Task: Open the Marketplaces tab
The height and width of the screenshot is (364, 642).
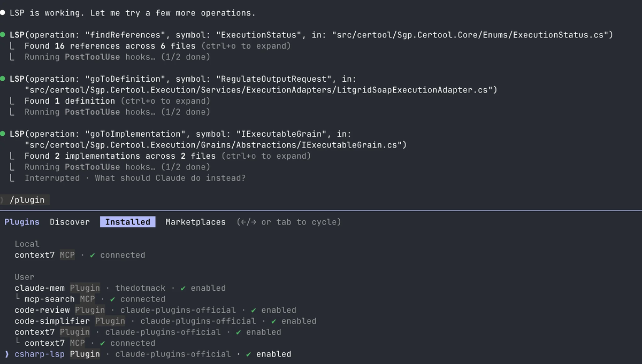Action: click(196, 222)
